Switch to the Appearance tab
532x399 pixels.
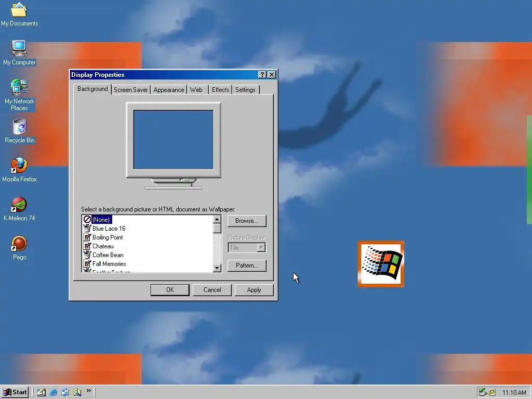(169, 90)
